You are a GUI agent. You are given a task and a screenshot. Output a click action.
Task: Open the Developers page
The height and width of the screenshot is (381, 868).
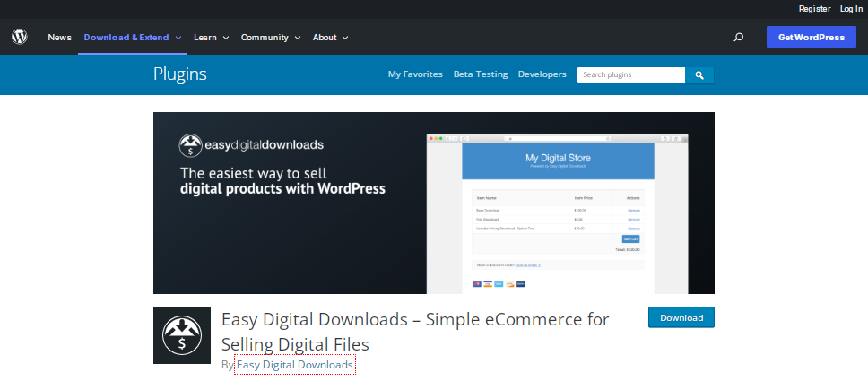pyautogui.click(x=542, y=74)
